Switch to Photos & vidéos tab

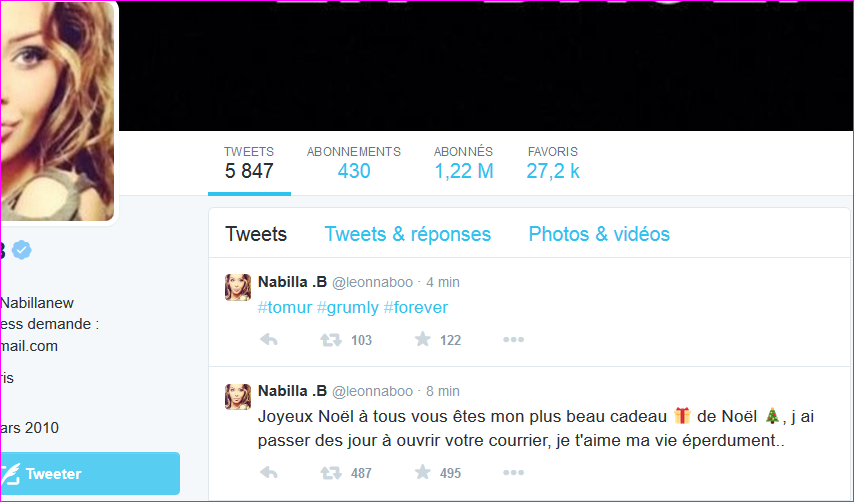(x=599, y=234)
